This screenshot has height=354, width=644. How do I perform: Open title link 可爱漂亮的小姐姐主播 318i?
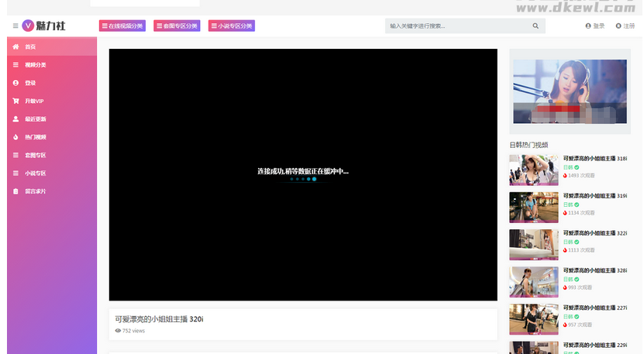tap(595, 159)
